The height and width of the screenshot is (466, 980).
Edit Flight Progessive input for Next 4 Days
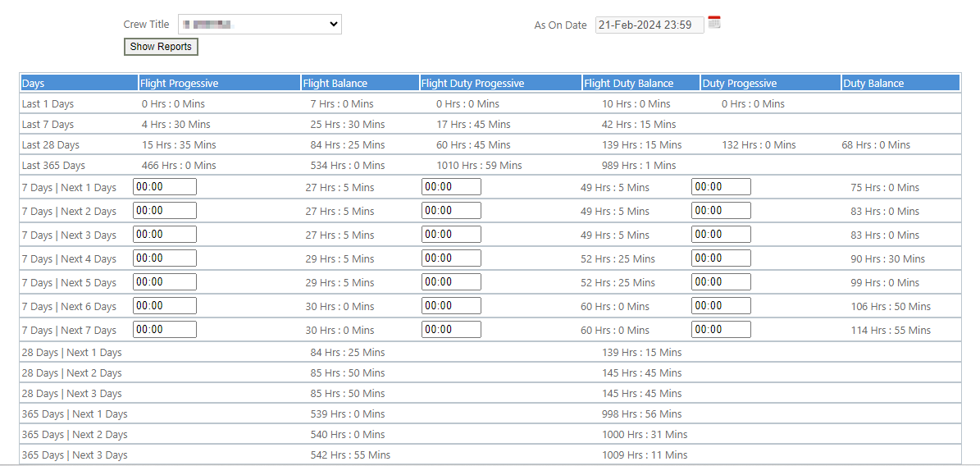coord(165,258)
